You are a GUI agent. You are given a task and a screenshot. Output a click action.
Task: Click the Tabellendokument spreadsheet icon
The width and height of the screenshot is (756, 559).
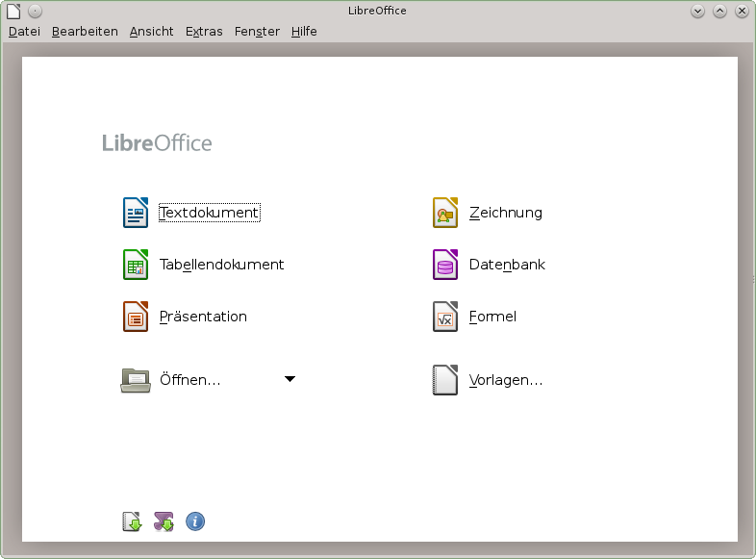click(136, 265)
